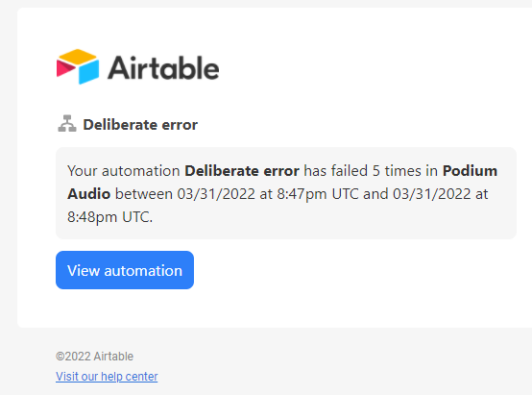Click the bold word Audio in the message
The width and height of the screenshot is (532, 395).
point(89,194)
